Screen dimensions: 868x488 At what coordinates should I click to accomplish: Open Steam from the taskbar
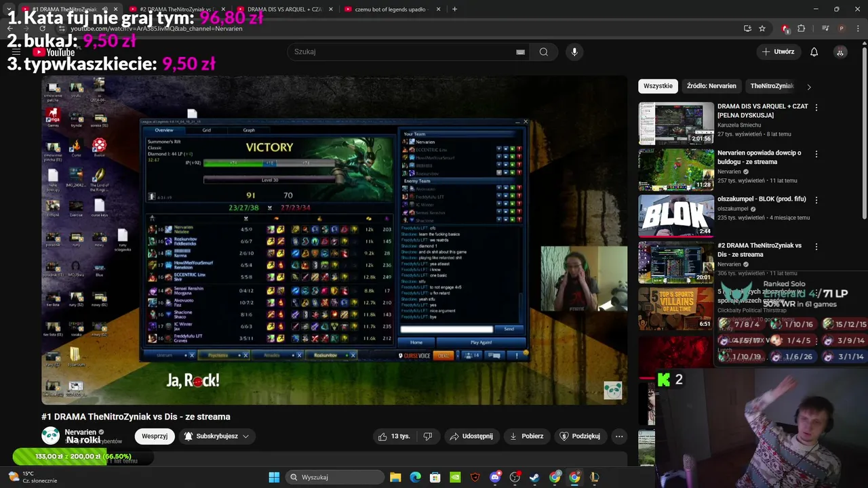click(534, 477)
